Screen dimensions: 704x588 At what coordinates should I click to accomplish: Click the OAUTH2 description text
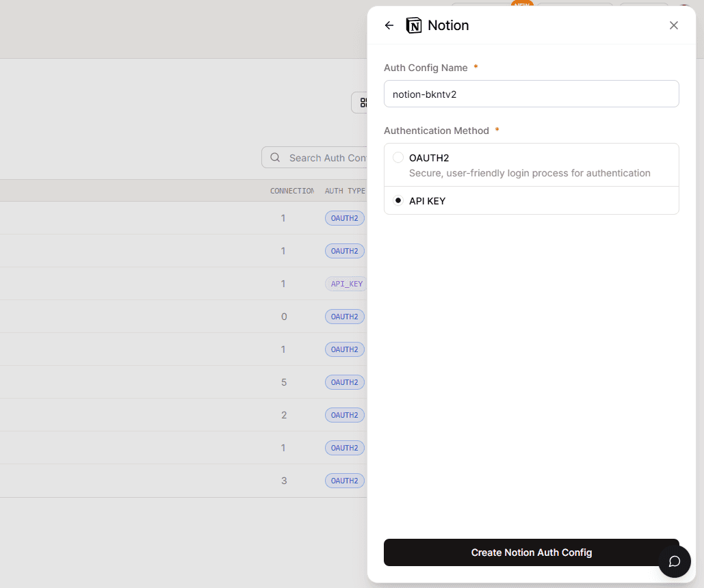click(530, 173)
